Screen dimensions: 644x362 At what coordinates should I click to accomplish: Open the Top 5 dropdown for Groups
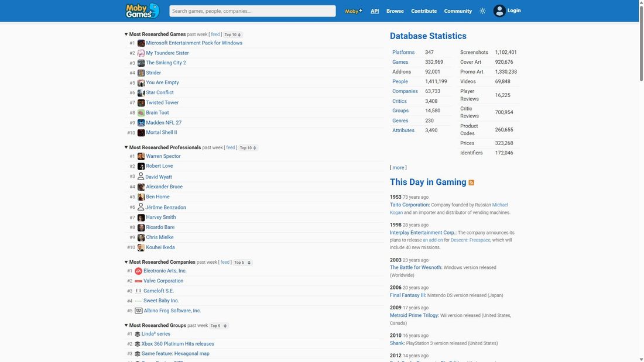tap(219, 326)
